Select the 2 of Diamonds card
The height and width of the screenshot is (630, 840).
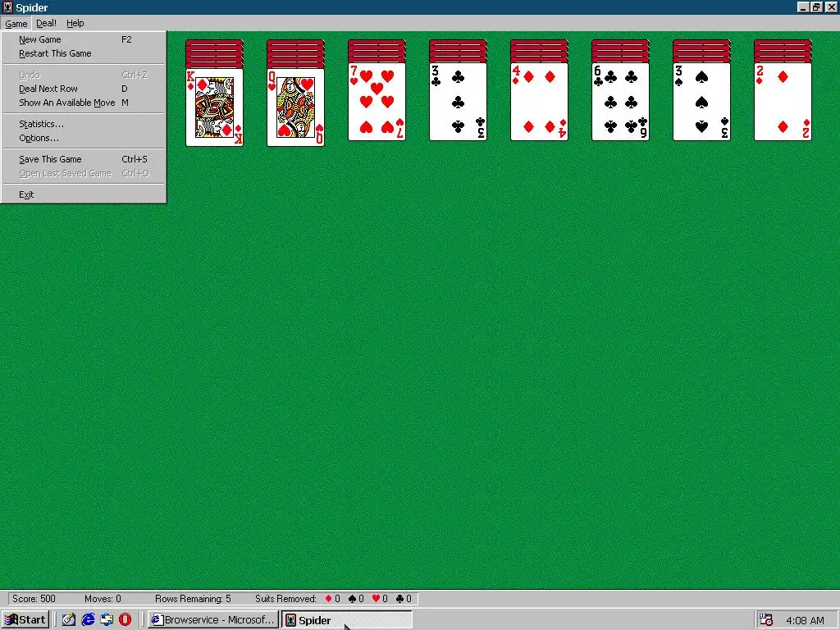click(783, 102)
